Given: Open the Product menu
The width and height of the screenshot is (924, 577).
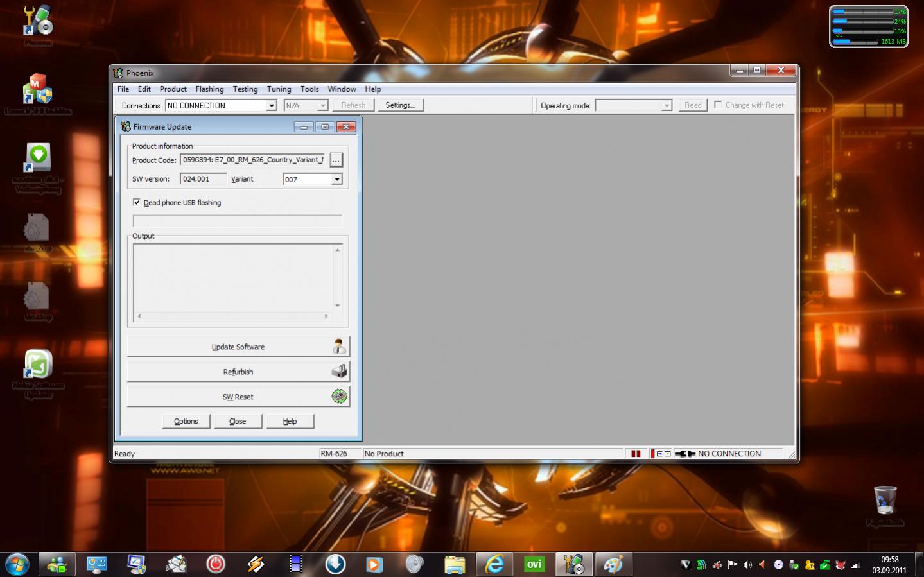Looking at the screenshot, I should (x=173, y=89).
